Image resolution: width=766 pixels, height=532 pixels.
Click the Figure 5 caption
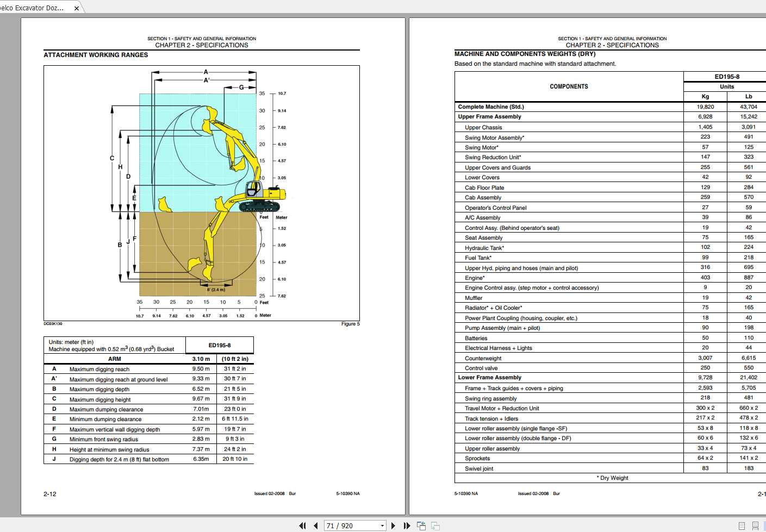(x=350, y=324)
